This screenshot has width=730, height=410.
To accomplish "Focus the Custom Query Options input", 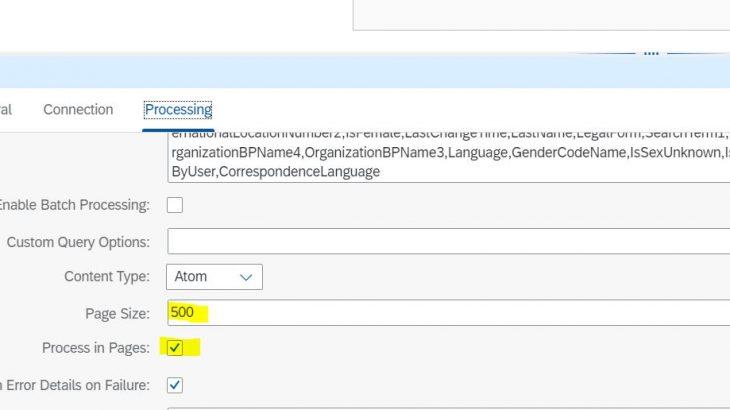I will pyautogui.click(x=440, y=242).
